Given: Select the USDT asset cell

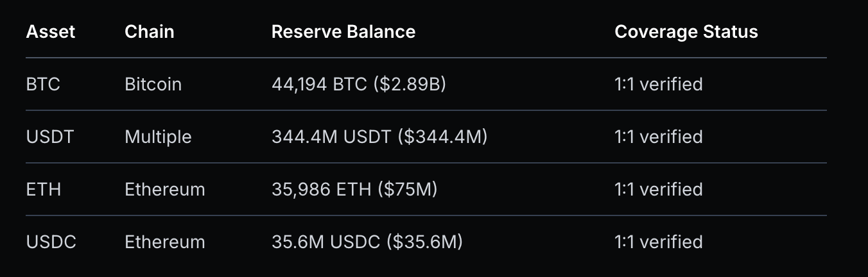Looking at the screenshot, I should (x=50, y=137).
